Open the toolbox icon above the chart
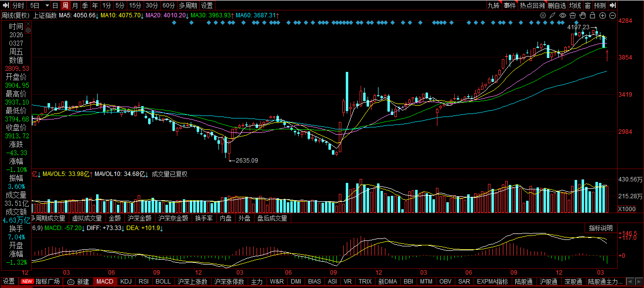The width and height of the screenshot is (644, 288). click(572, 15)
